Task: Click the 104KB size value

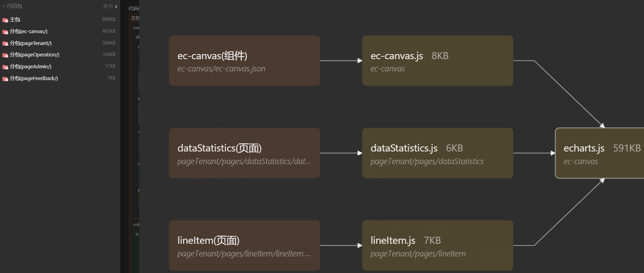Action: (109, 54)
